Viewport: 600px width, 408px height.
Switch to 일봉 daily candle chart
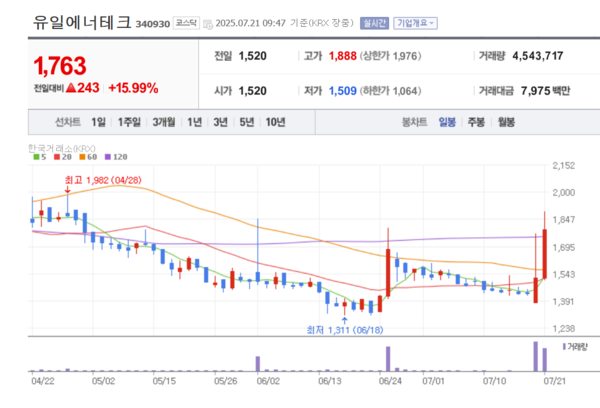[447, 122]
